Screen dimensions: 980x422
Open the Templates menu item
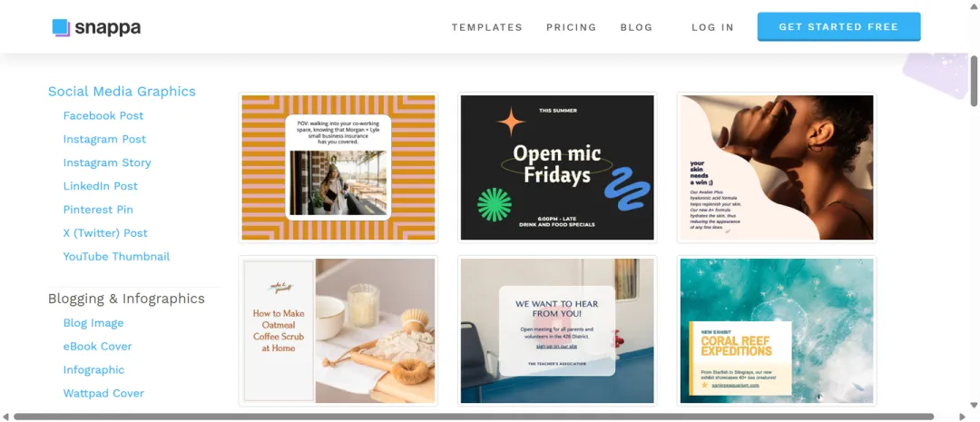[x=487, y=27]
